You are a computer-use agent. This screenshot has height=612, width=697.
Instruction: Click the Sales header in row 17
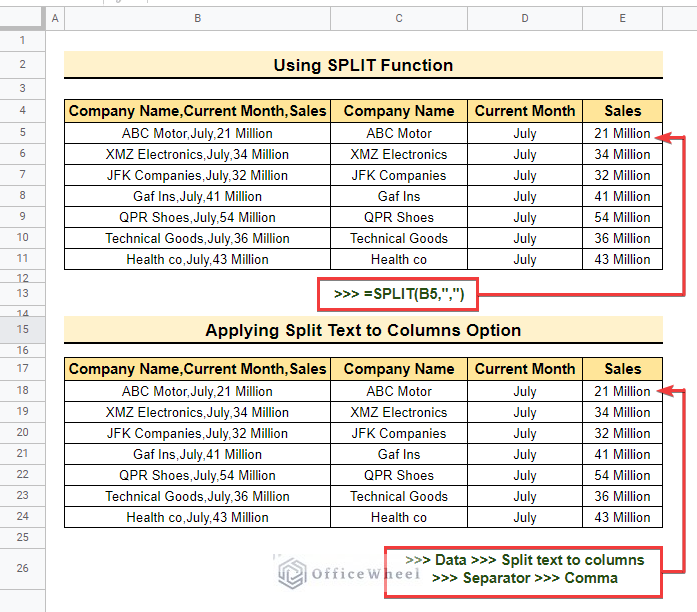pos(622,369)
